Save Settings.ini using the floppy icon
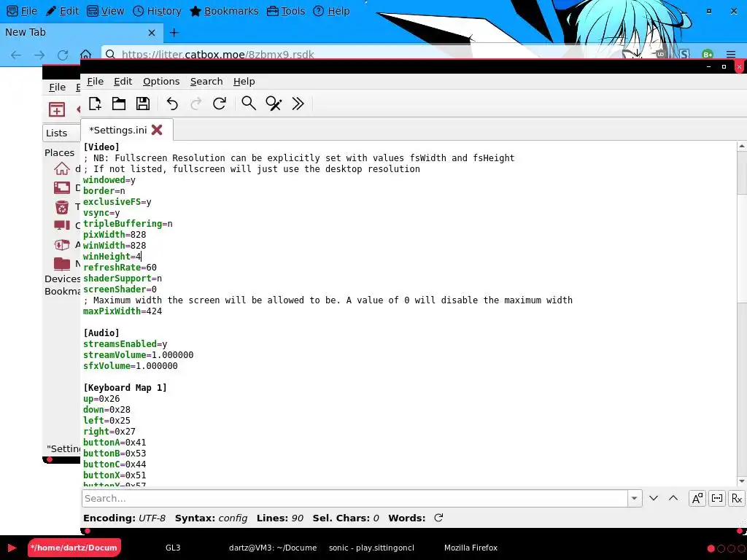 point(143,104)
